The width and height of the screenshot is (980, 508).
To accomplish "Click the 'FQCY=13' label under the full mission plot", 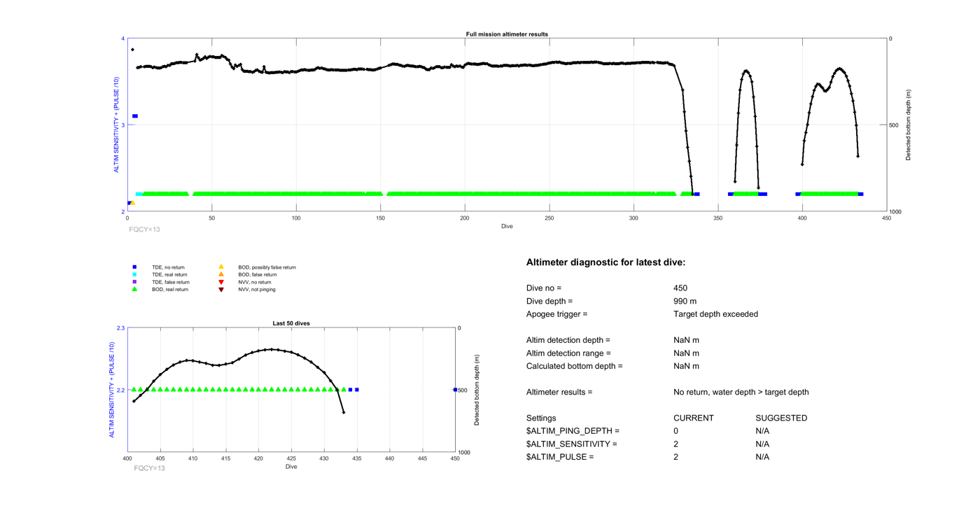I will 145,230.
